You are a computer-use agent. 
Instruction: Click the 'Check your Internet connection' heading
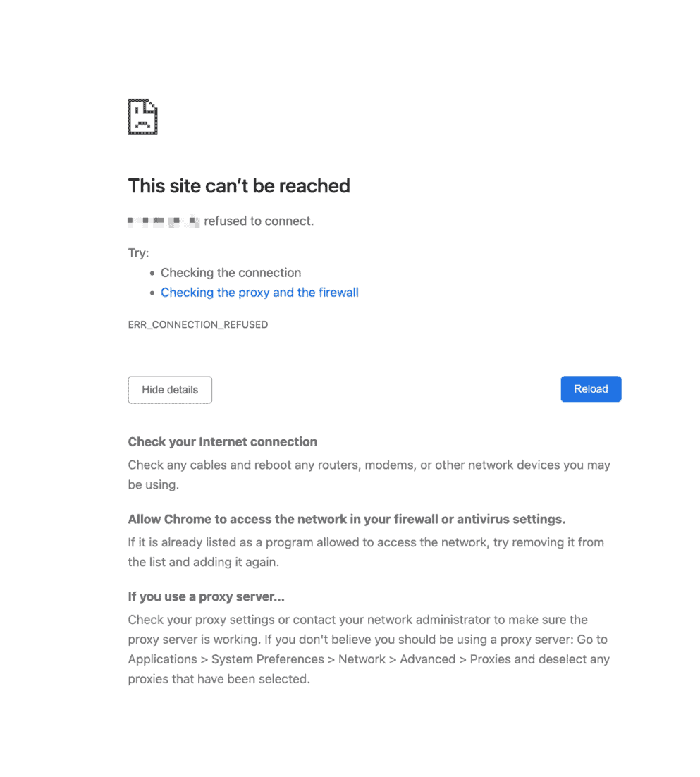pyautogui.click(x=223, y=441)
